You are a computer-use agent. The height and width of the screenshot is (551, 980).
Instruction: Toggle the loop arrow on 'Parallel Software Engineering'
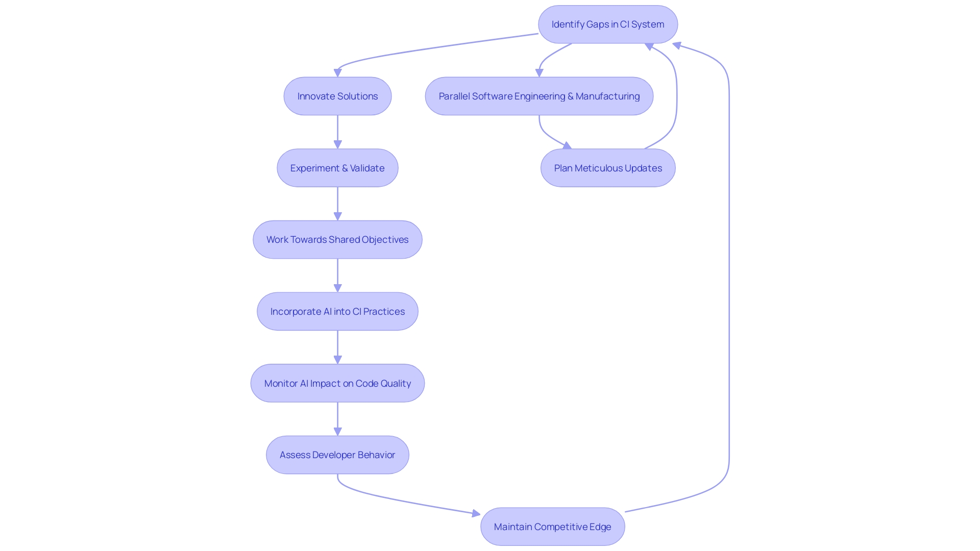(674, 95)
